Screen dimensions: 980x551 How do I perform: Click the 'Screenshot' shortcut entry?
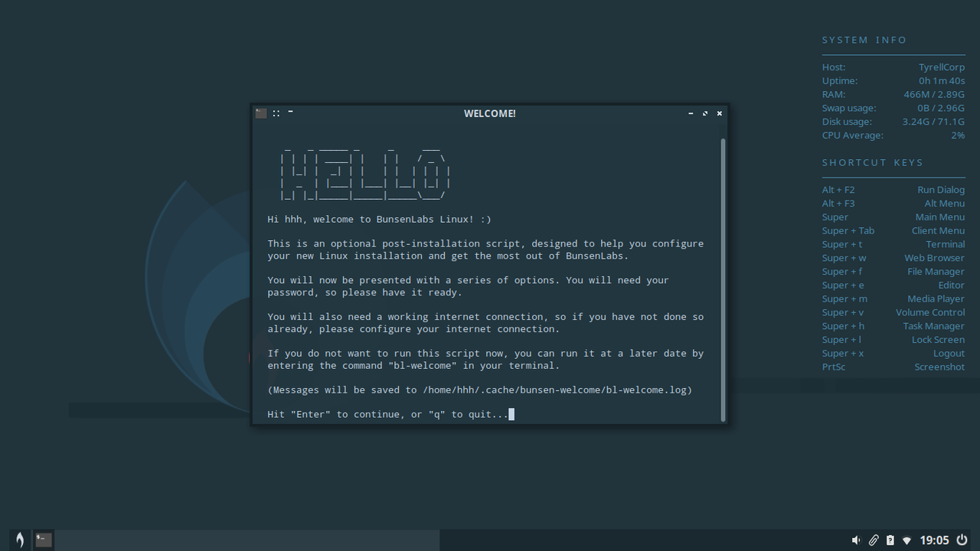(939, 367)
